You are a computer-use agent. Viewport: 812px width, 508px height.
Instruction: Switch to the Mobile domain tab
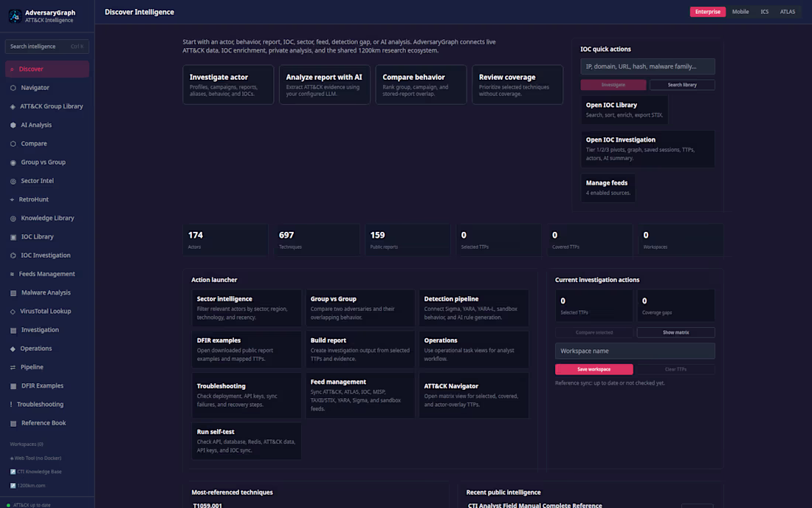tap(740, 12)
